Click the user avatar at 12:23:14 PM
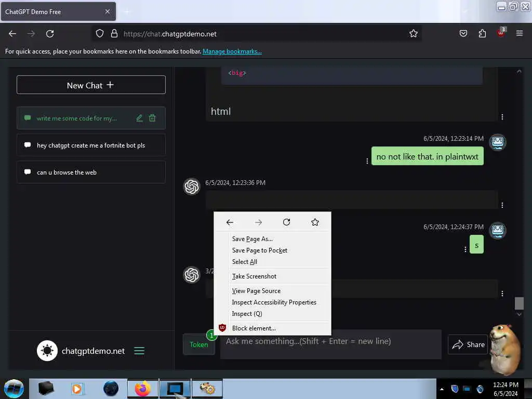This screenshot has height=399, width=532. click(497, 142)
